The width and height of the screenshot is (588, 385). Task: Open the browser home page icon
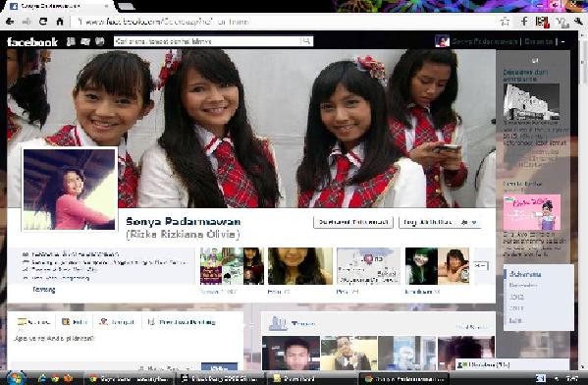tap(60, 22)
